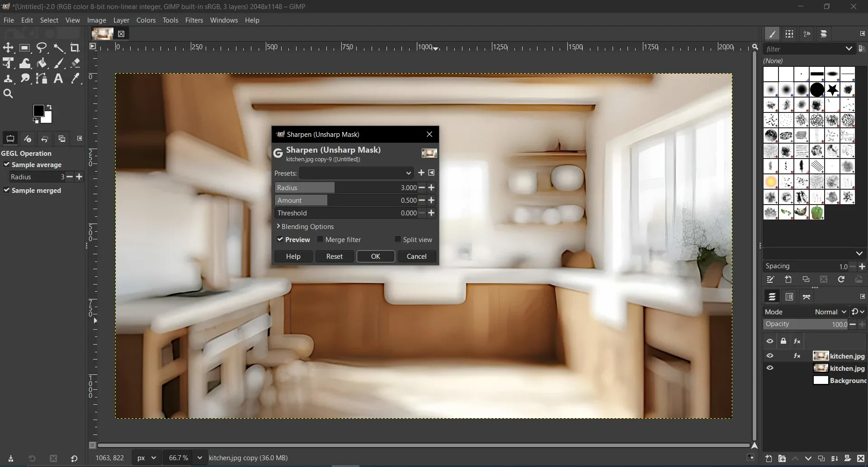Swap foreground and background colors

(49, 107)
